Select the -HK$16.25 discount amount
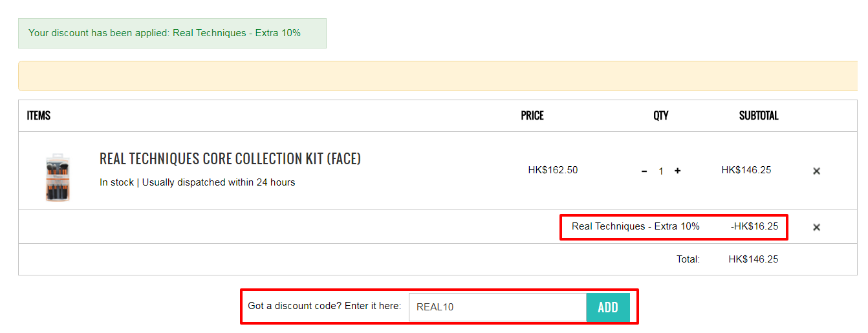 755,226
